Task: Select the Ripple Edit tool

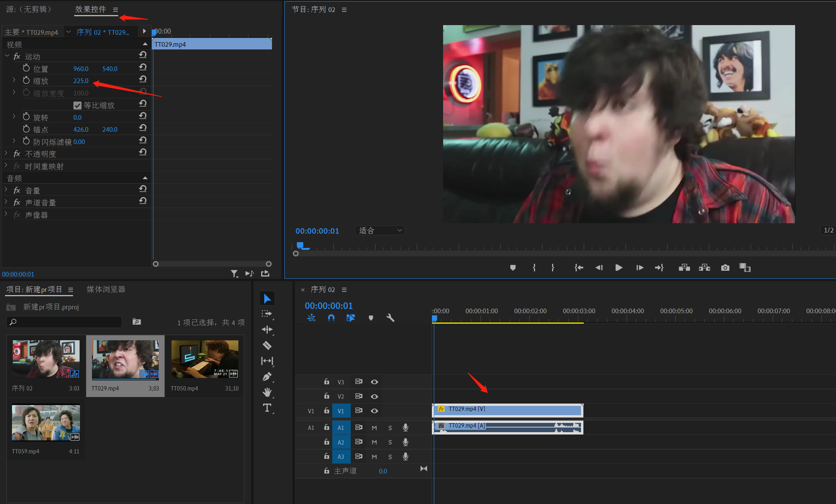Action: click(x=267, y=329)
